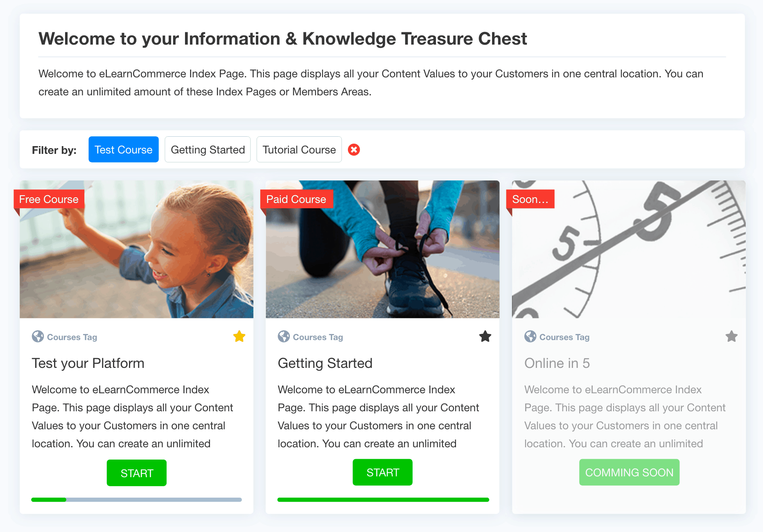Click the globe icon on Getting Started card
The height and width of the screenshot is (532, 763).
tap(284, 336)
